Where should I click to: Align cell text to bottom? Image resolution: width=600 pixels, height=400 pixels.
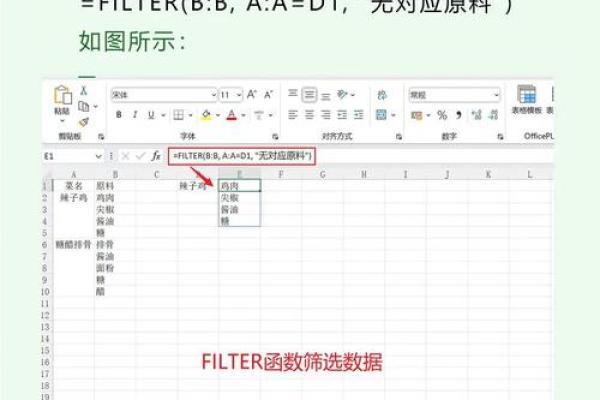pyautogui.click(x=326, y=95)
